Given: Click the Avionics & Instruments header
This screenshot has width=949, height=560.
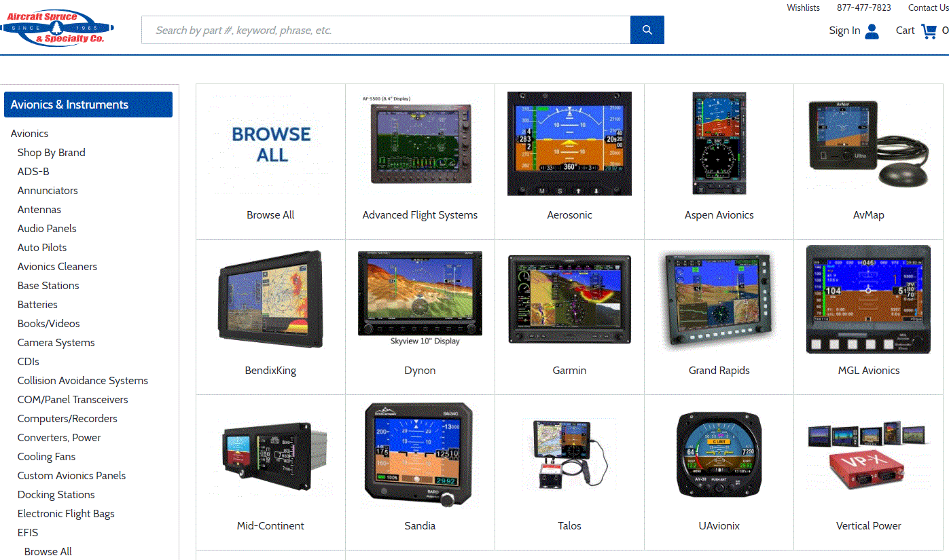Looking at the screenshot, I should pos(88,105).
